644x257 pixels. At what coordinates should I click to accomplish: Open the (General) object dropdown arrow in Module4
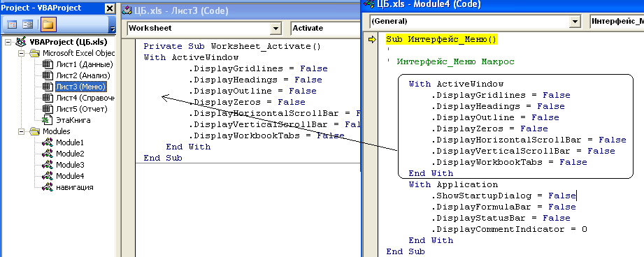coord(575,22)
